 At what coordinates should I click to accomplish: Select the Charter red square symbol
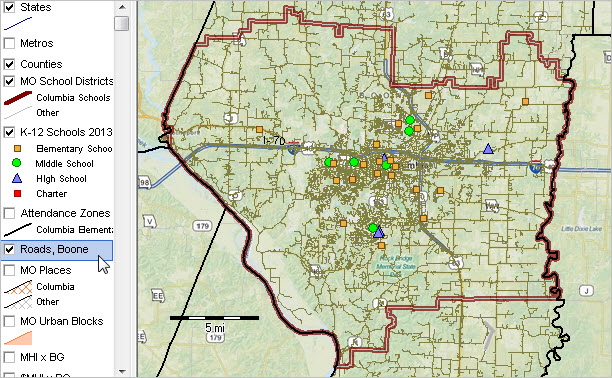(17, 193)
